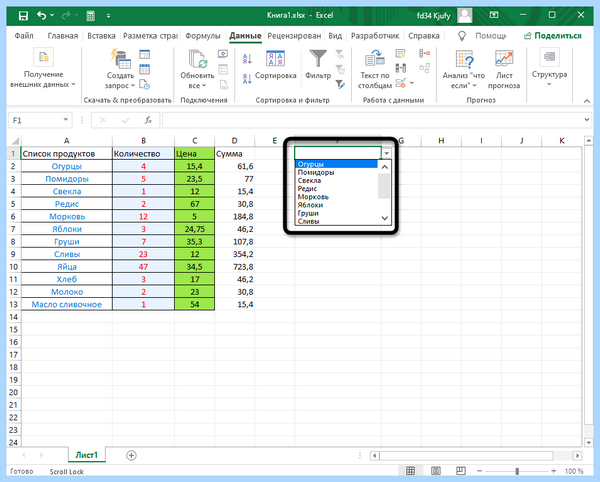Click the Структура outline icon

point(549,57)
